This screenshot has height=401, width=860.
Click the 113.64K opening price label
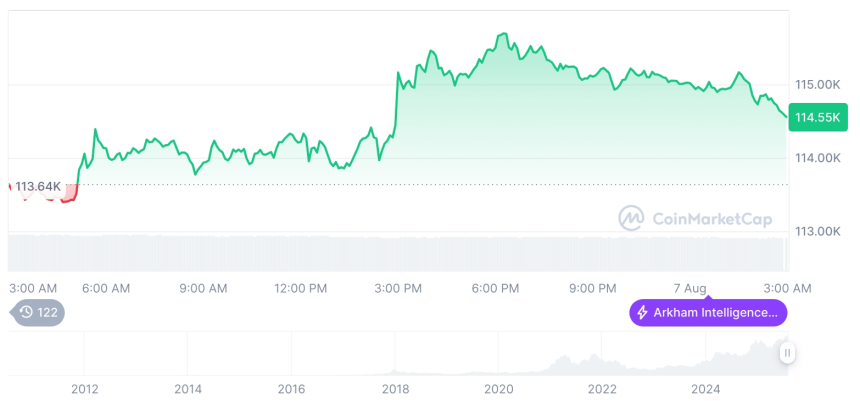(x=38, y=186)
